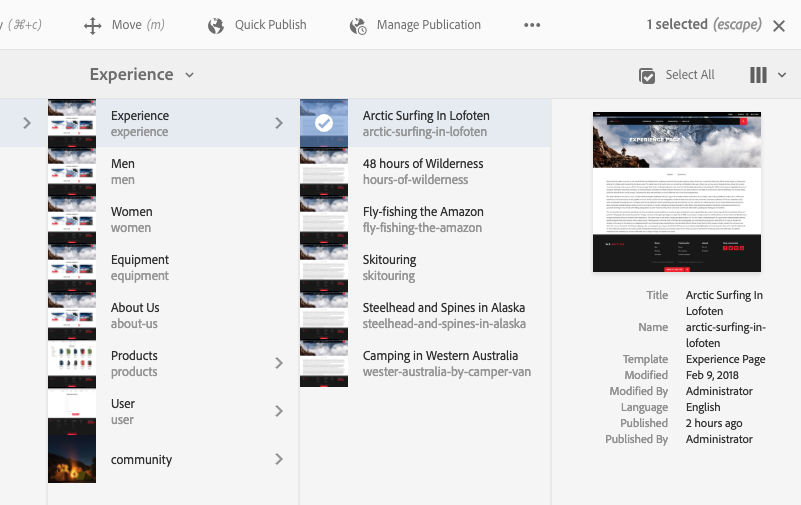Image resolution: width=801 pixels, height=505 pixels.
Task: Select the Equipment page item
Action: tap(140, 267)
